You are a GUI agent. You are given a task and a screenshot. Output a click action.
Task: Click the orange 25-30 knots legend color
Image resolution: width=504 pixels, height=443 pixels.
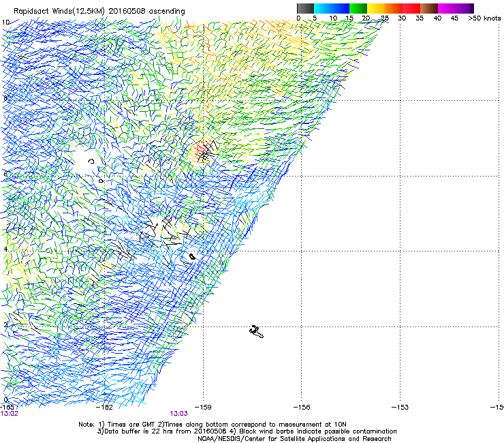pos(394,8)
